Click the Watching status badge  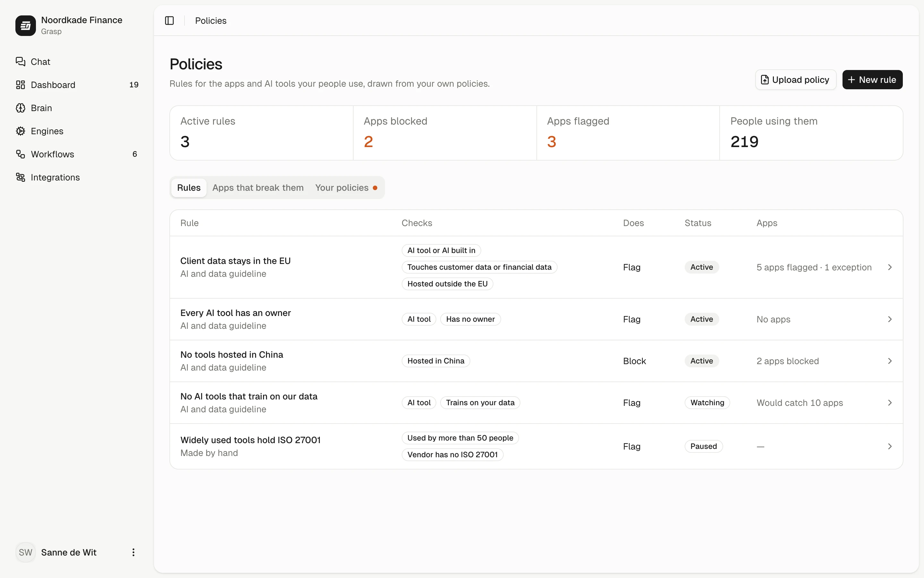[707, 403]
